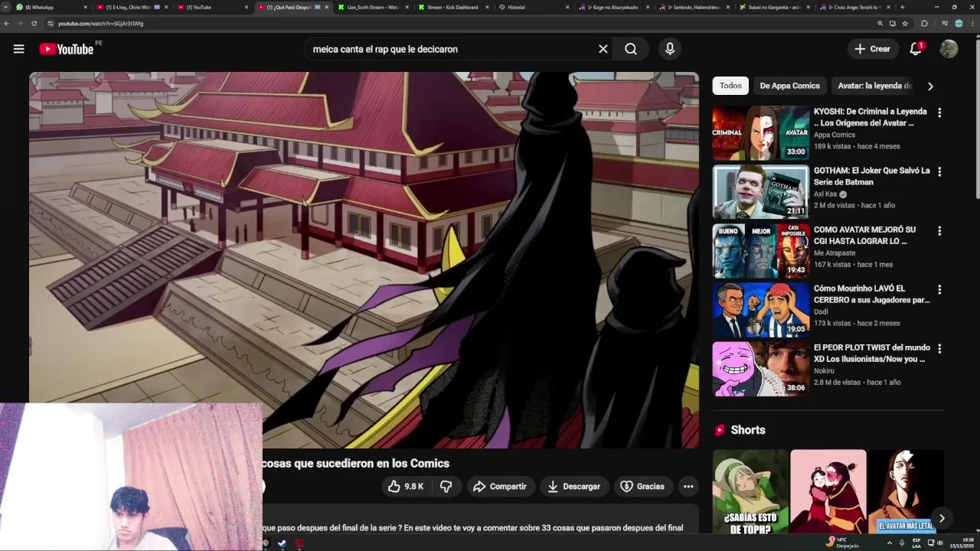Open the Appa Comics channel link under KYOSHI
The width and height of the screenshot is (980, 551).
click(x=834, y=135)
